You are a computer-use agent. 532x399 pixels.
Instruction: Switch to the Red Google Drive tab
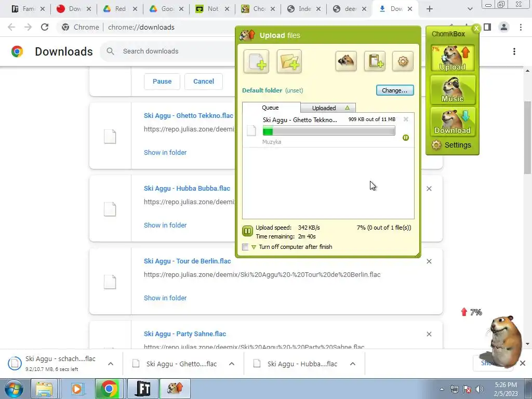click(120, 9)
